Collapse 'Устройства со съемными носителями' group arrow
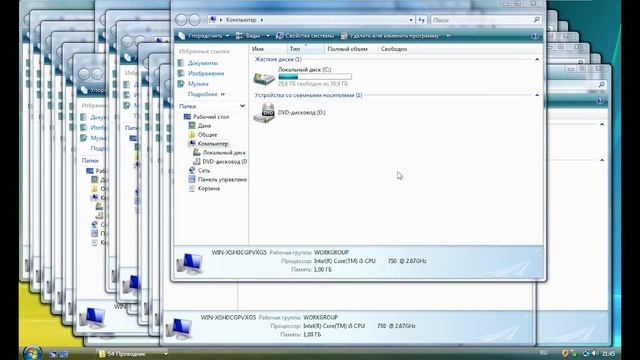This screenshot has width=640, height=360. [537, 95]
